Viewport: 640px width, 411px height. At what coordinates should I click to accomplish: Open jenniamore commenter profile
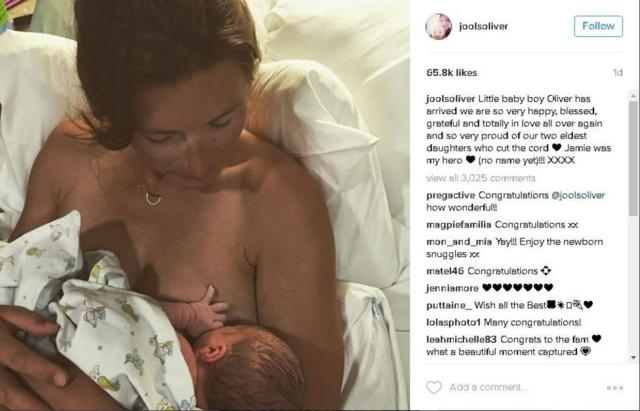pos(452,288)
